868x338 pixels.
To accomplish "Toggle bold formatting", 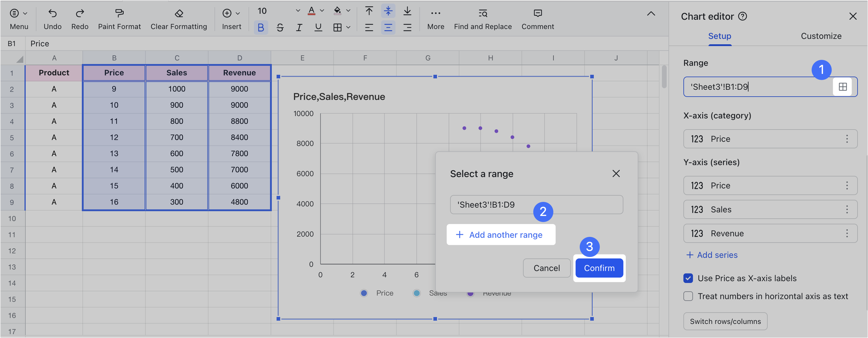I will point(260,28).
